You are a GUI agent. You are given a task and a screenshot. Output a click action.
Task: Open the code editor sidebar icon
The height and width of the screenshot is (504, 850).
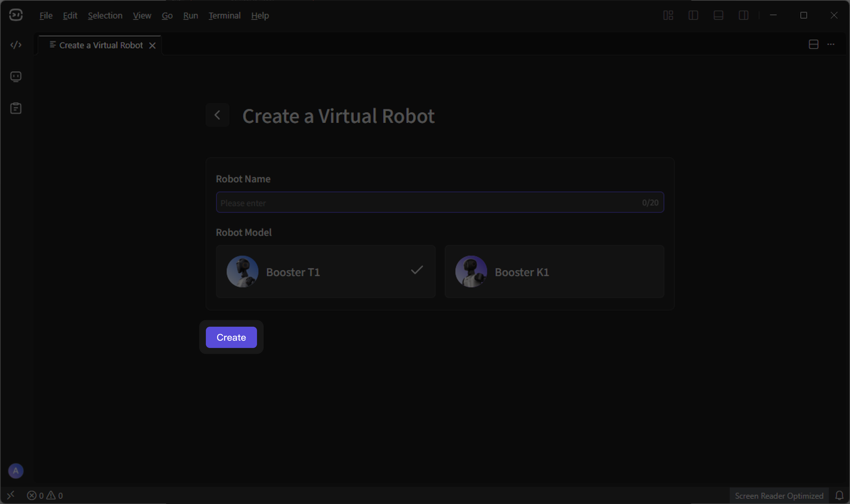pos(16,45)
